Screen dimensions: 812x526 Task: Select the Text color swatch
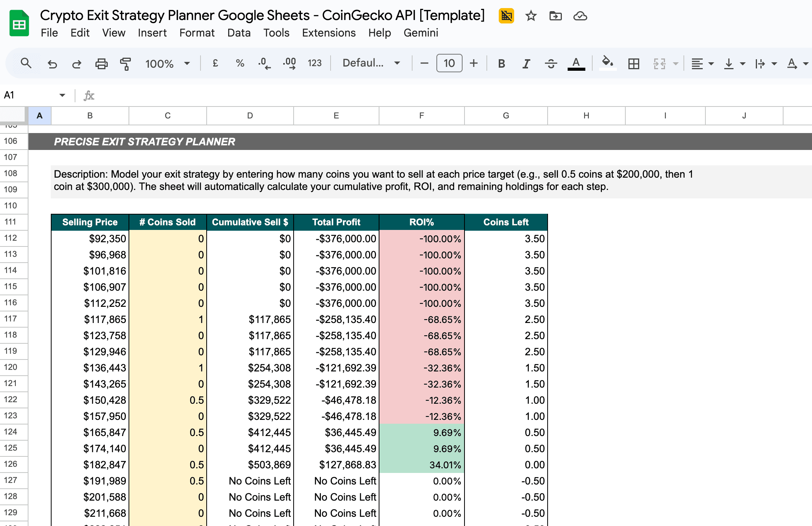click(575, 63)
